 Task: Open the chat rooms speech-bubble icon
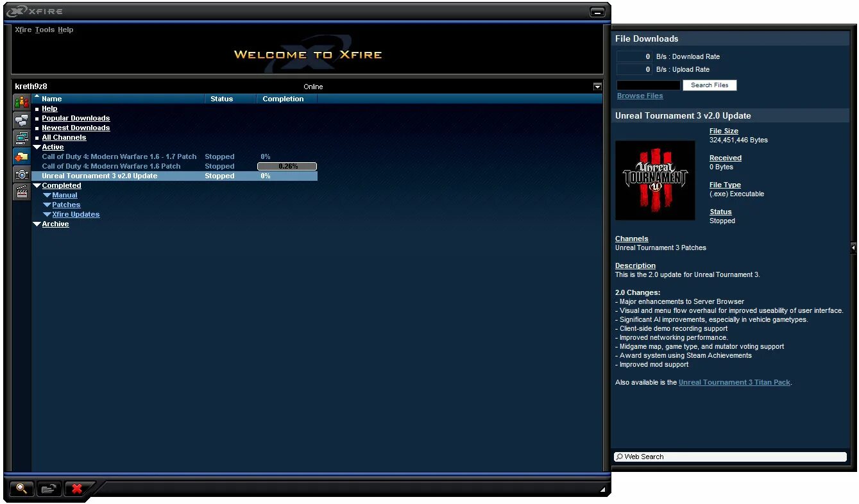pos(22,121)
